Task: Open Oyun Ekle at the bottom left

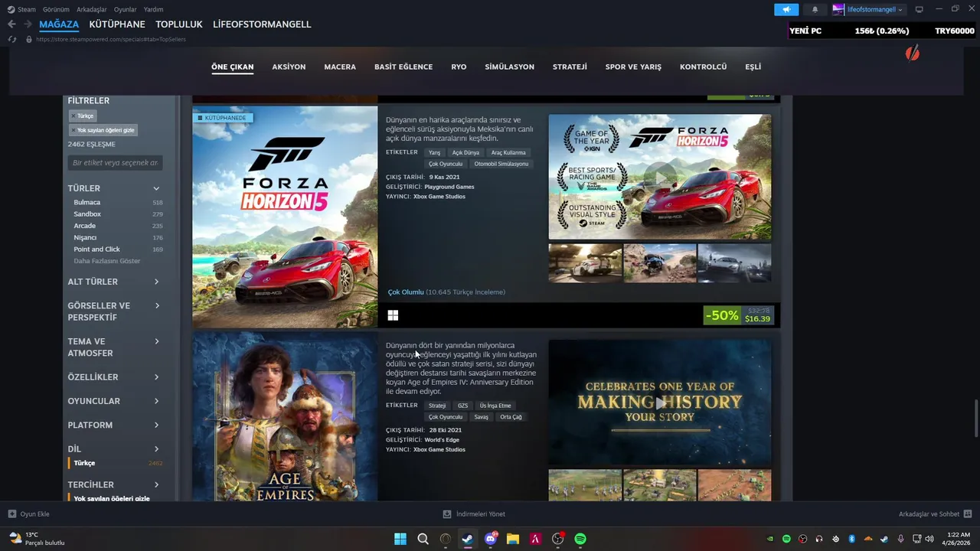Action: (28, 514)
